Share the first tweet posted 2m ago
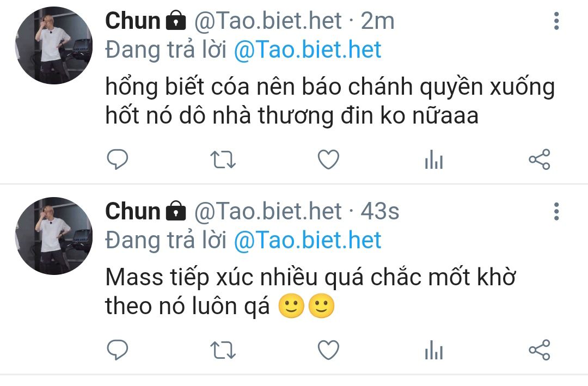Viewport: 588px width, 386px height. (539, 160)
